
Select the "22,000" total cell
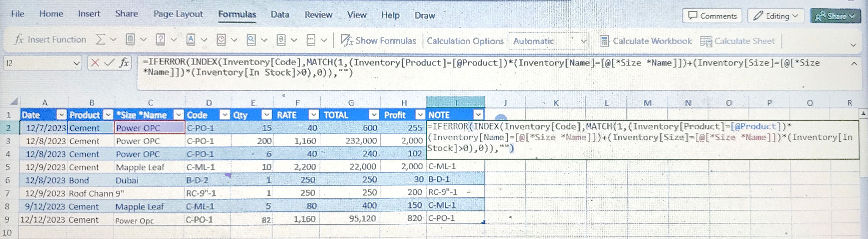click(350, 167)
